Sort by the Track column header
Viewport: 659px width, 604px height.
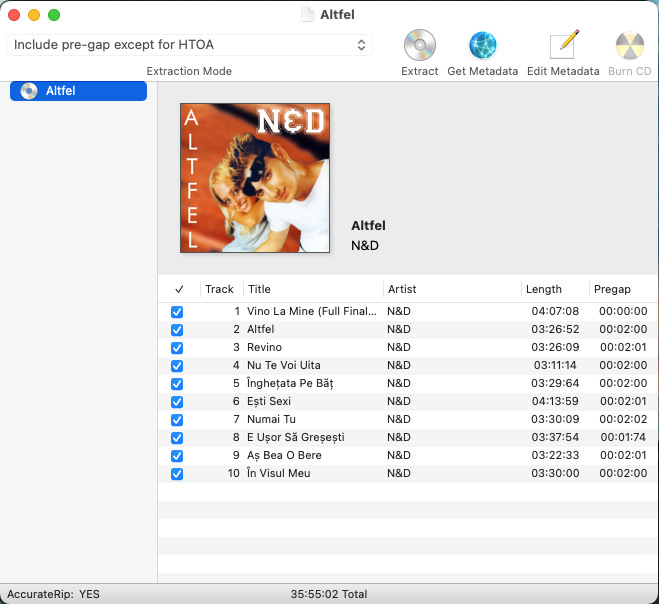(219, 289)
